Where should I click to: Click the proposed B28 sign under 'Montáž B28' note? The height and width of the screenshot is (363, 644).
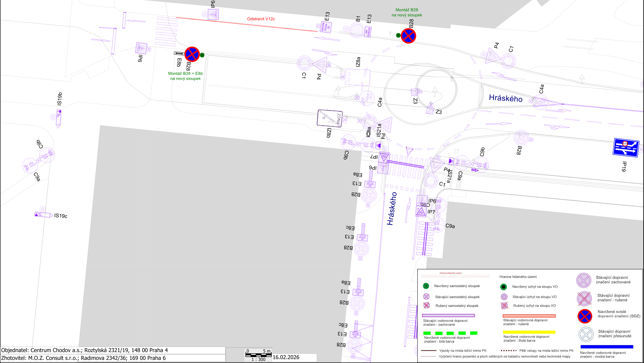pos(408,36)
